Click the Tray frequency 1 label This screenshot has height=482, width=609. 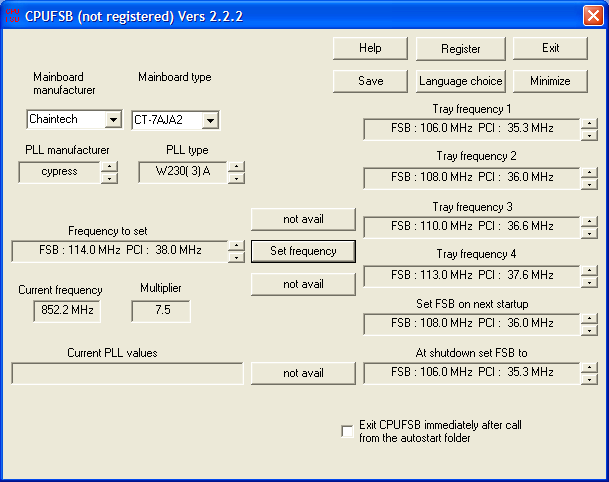tap(472, 109)
